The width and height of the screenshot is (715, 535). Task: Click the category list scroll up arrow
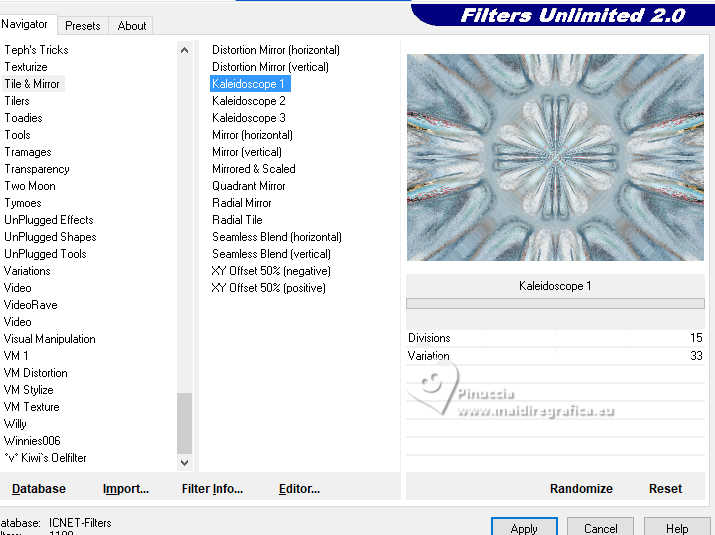184,50
